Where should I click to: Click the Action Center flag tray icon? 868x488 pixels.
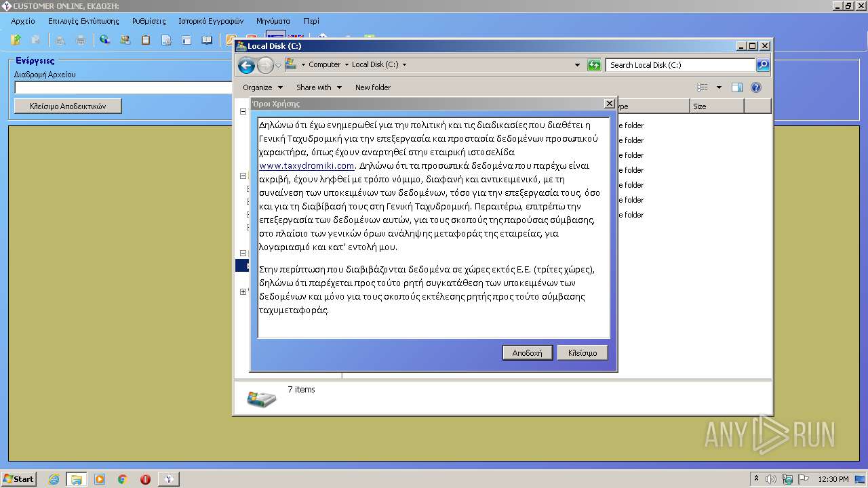tap(804, 479)
